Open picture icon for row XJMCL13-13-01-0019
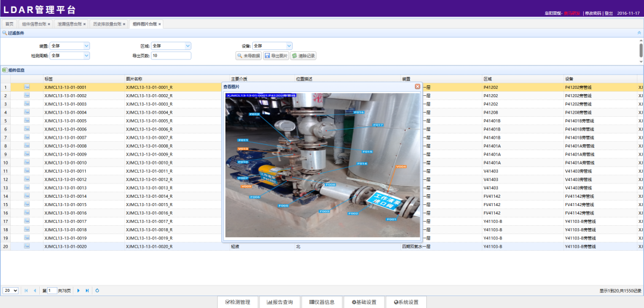 [x=27, y=238]
